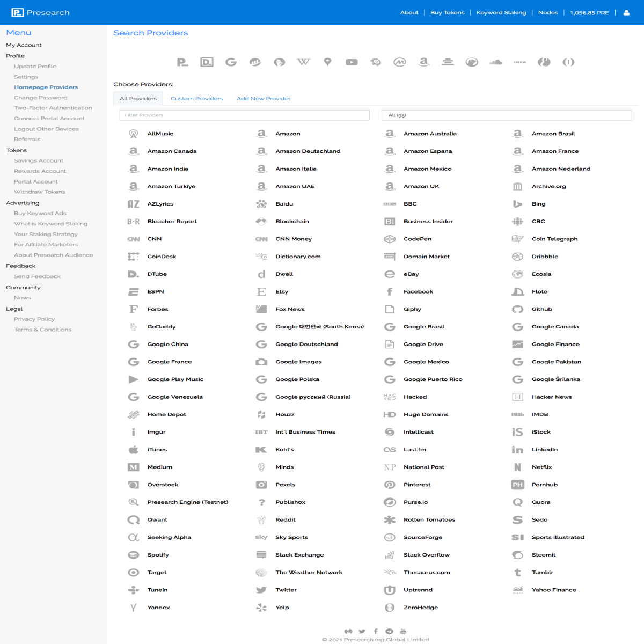Open Nodes in the header
644x644 pixels.
(x=548, y=12)
